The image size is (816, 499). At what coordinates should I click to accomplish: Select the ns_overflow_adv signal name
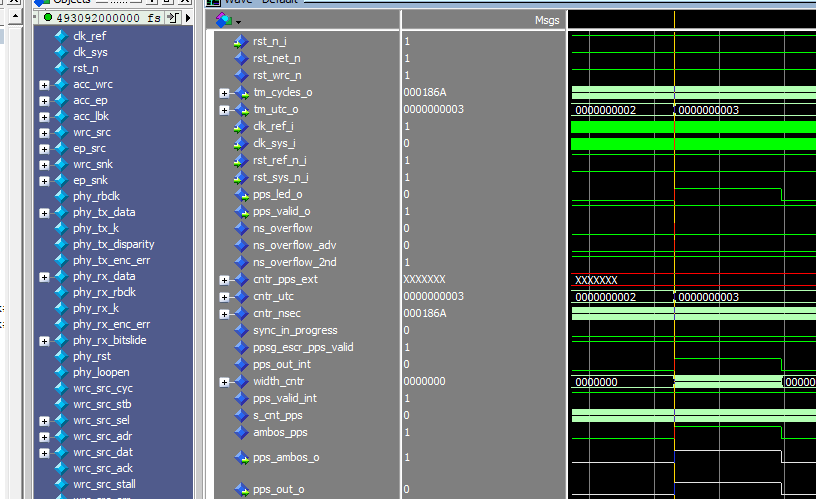pyautogui.click(x=295, y=245)
